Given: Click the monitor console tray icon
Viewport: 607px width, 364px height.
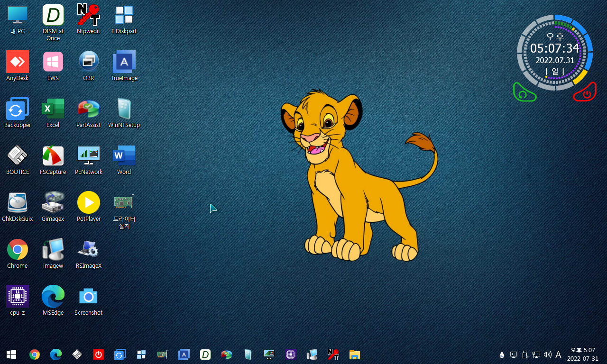Looking at the screenshot, I should [x=513, y=355].
